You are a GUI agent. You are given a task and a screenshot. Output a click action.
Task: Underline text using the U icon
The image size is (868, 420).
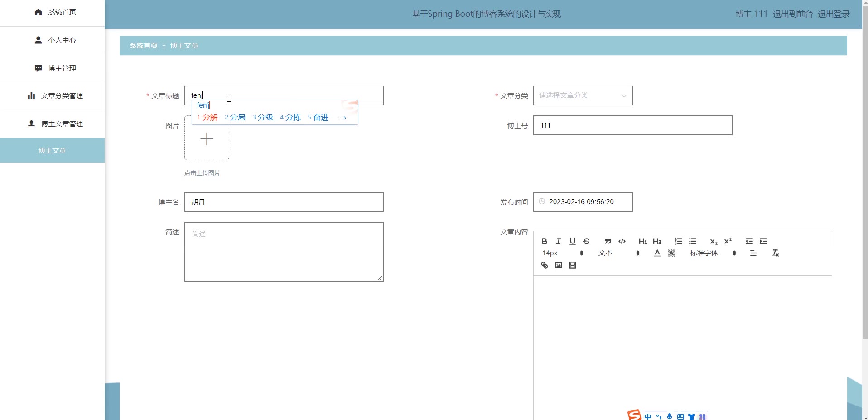tap(572, 241)
